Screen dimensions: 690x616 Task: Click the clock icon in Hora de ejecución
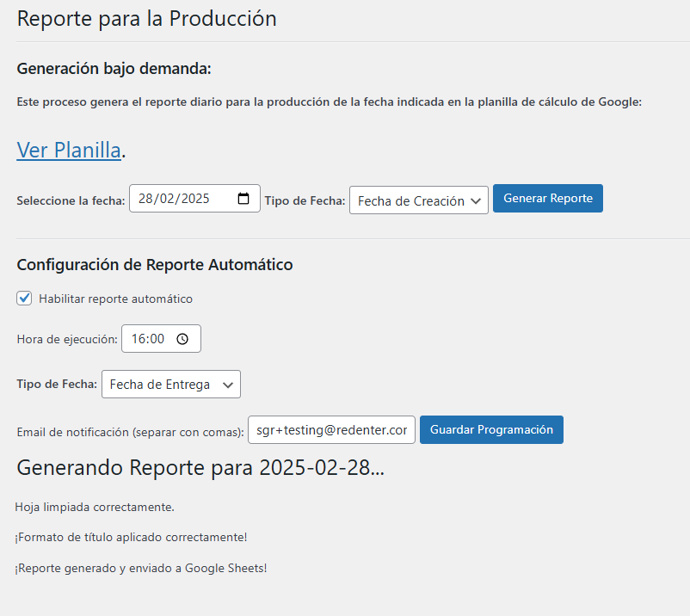182,339
